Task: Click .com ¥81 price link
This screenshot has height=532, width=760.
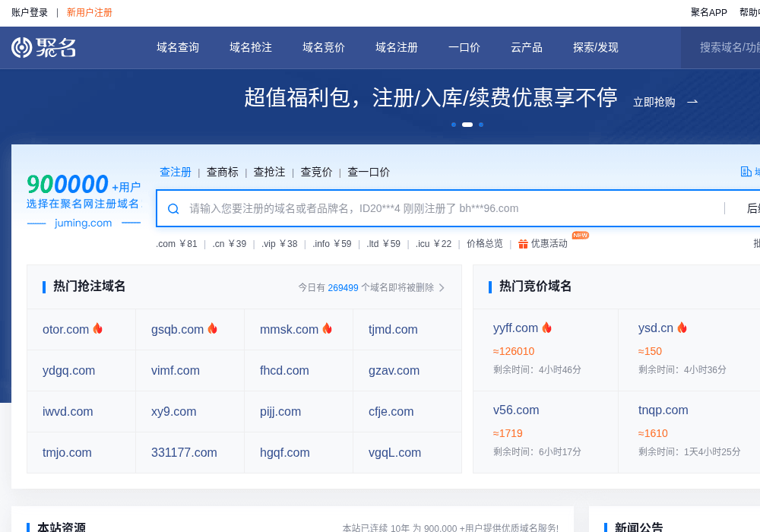Action: tap(176, 244)
